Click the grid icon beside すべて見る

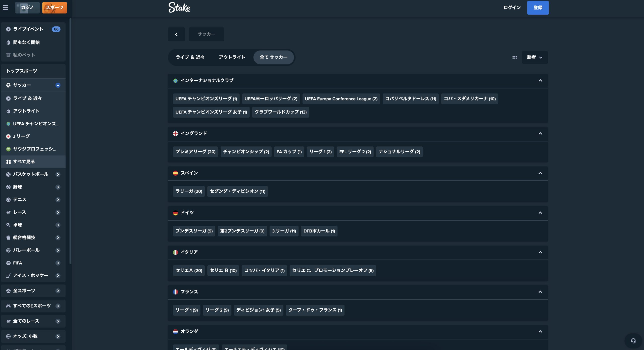pos(8,162)
